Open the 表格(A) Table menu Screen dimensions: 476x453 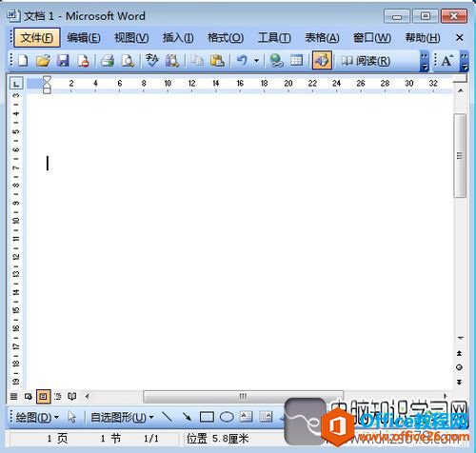[x=322, y=38]
